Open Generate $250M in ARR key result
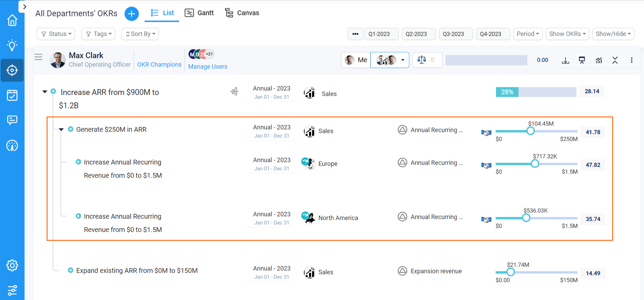The width and height of the screenshot is (644, 300). [x=112, y=130]
